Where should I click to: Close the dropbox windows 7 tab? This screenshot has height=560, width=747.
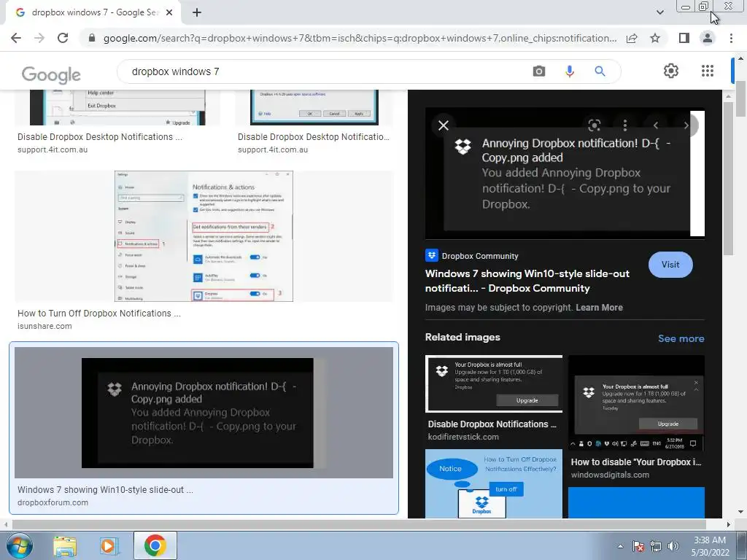click(x=169, y=12)
